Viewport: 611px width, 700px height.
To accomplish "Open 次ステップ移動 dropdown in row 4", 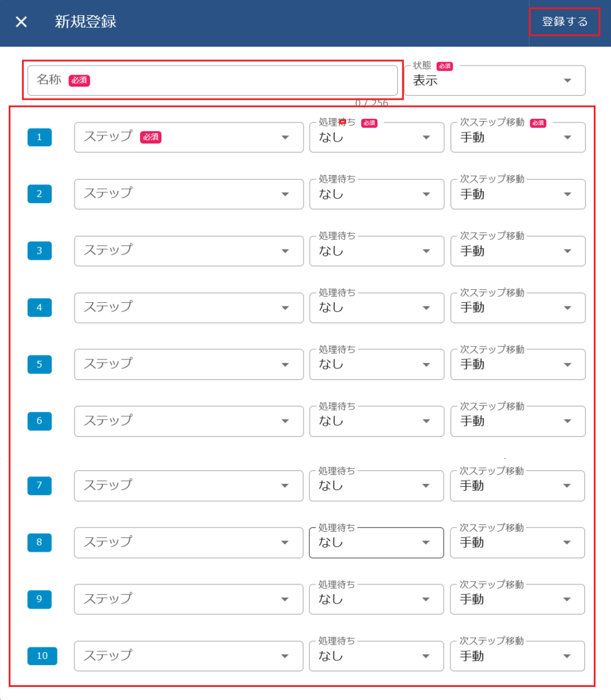I will click(x=517, y=308).
